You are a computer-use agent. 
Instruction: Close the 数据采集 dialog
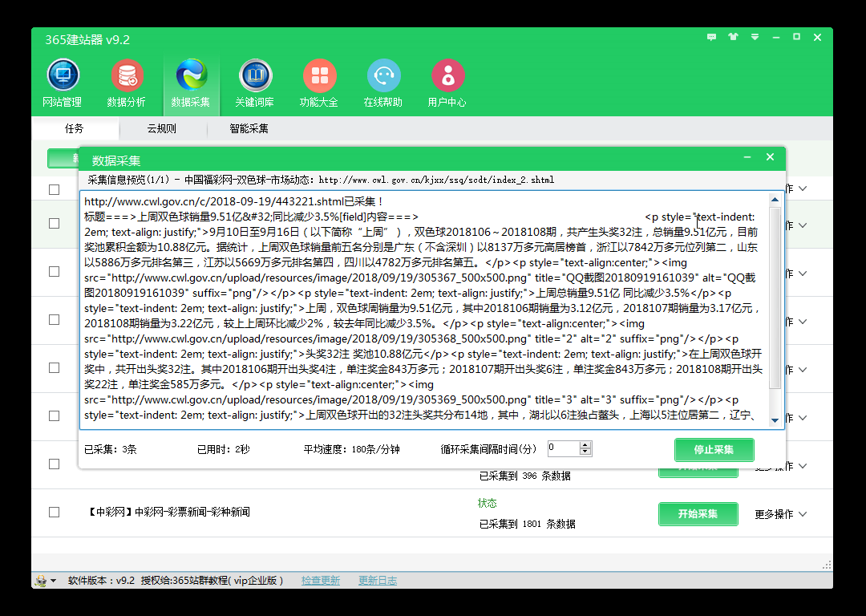tap(770, 157)
